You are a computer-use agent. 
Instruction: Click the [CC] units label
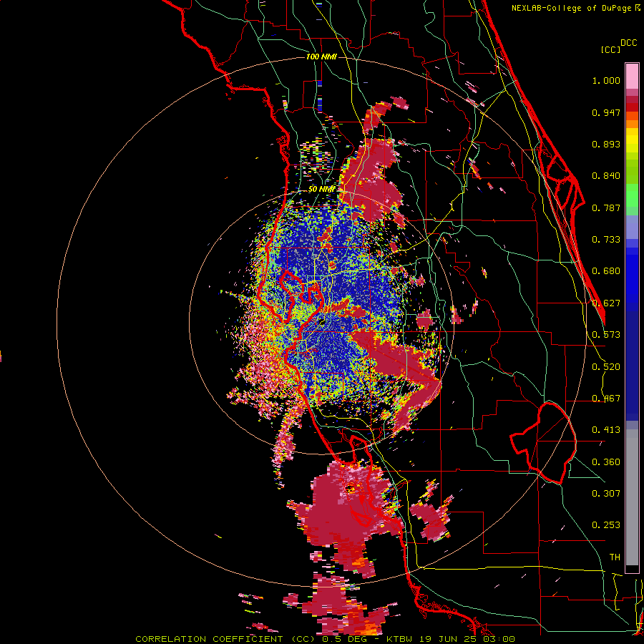point(610,49)
